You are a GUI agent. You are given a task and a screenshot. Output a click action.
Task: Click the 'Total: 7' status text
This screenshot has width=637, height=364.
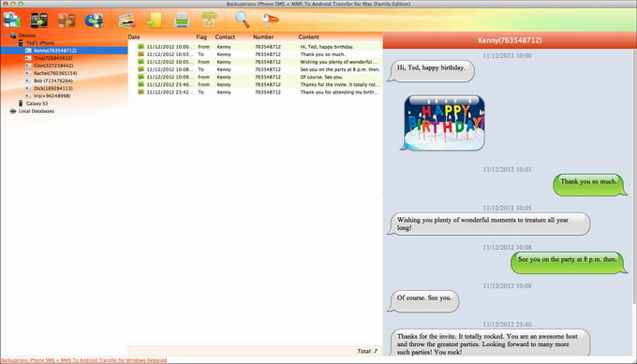click(x=367, y=351)
